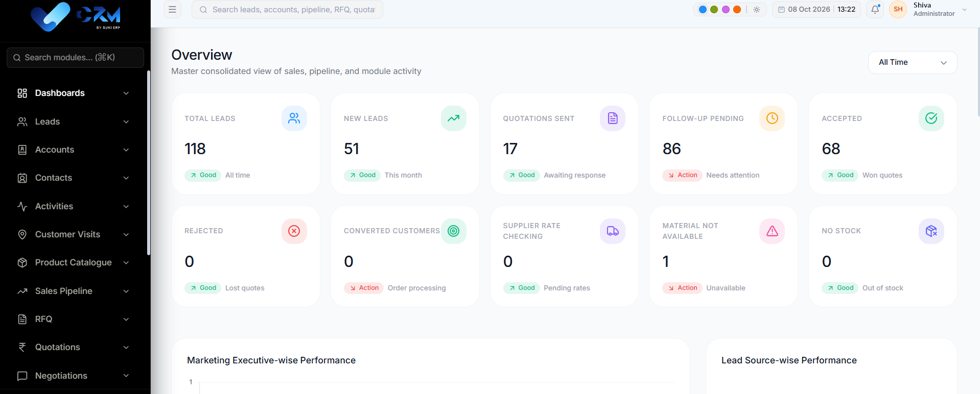Focus the Search modules sidebar field
Image resolution: width=980 pixels, height=394 pixels.
pos(75,58)
